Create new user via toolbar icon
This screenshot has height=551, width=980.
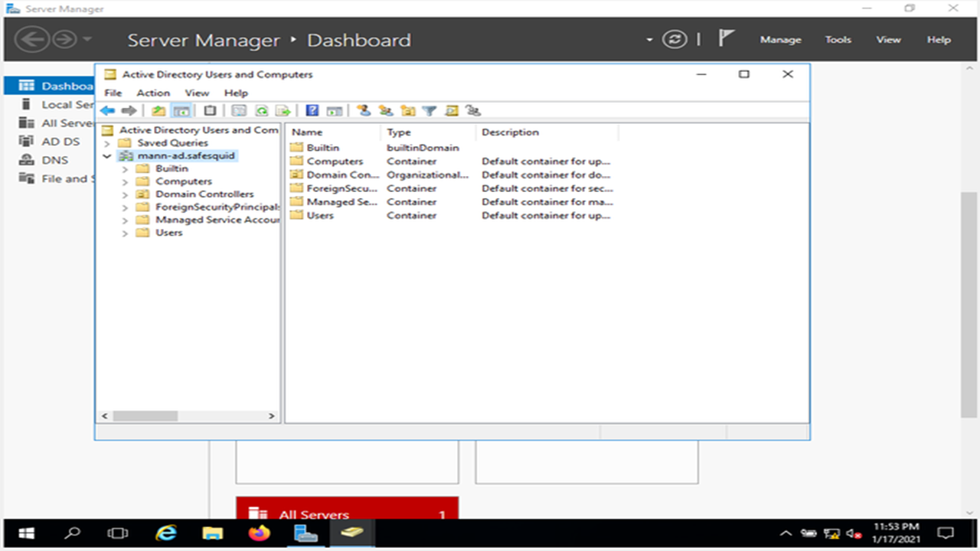point(364,111)
